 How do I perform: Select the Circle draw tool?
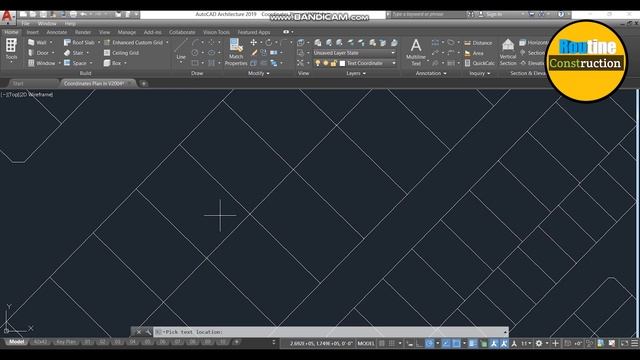click(195, 53)
